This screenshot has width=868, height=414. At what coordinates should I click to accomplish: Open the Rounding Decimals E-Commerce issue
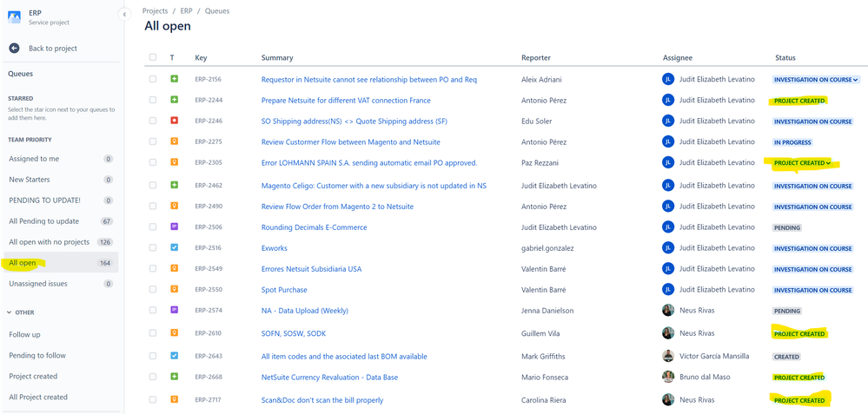point(314,227)
